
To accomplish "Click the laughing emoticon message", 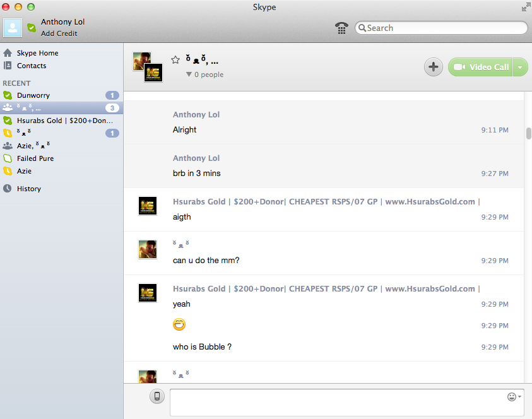I will 179,324.
